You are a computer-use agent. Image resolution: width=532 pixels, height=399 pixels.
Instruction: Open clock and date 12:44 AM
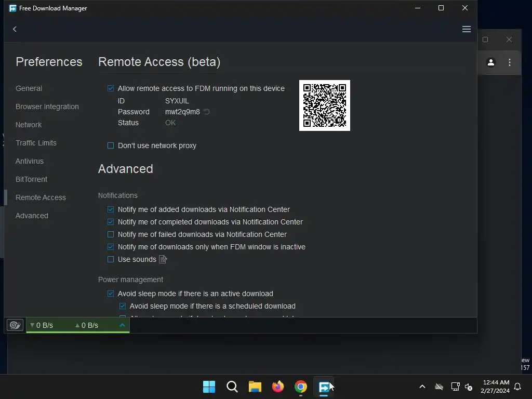tap(495, 387)
